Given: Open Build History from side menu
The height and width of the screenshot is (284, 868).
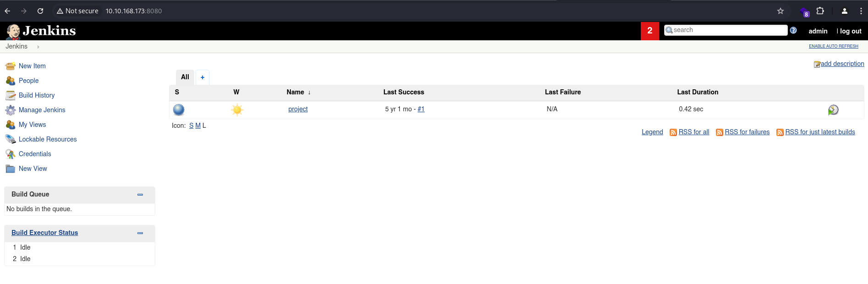Looking at the screenshot, I should click(x=37, y=95).
